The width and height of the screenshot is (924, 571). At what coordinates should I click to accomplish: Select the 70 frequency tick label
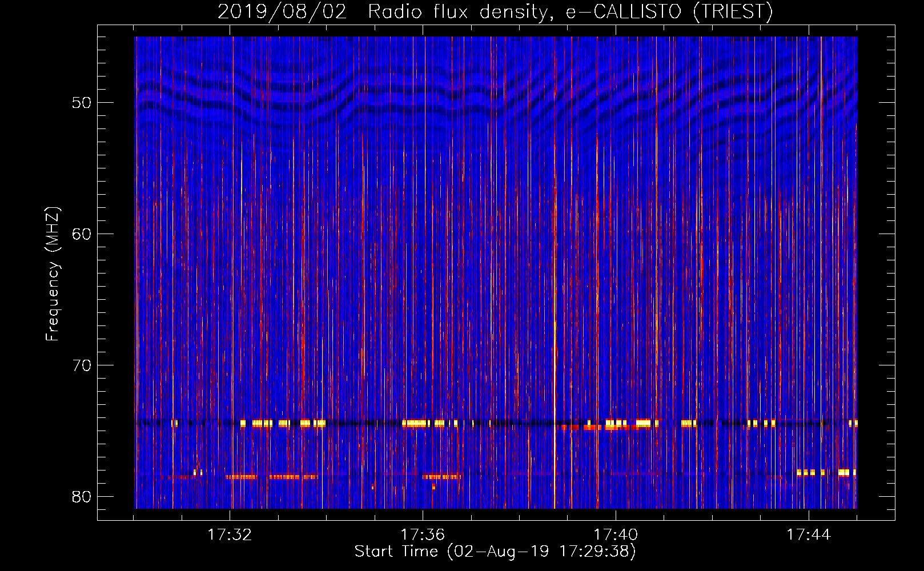tap(82, 365)
